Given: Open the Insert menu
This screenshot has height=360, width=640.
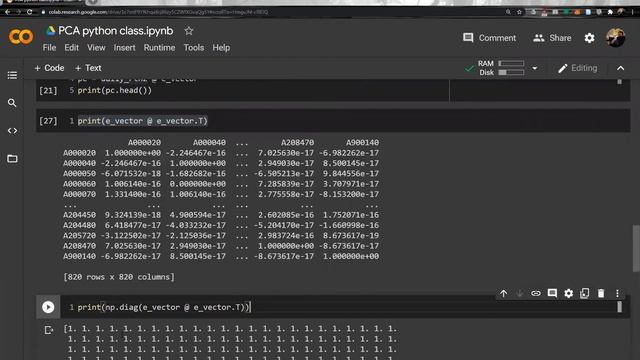Looking at the screenshot, I should (x=124, y=48).
